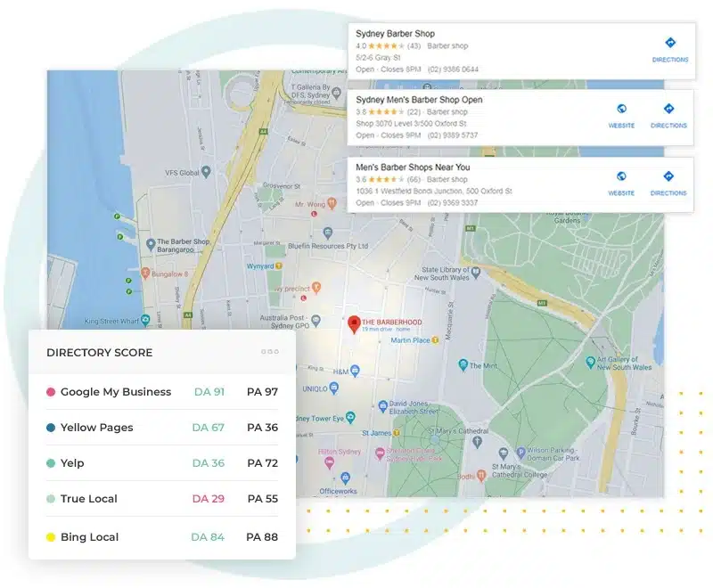Click the PA 72 value

pos(262,463)
